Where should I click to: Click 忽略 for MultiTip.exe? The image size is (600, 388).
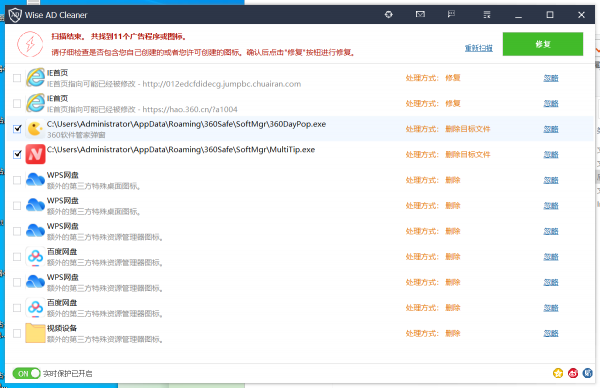551,155
